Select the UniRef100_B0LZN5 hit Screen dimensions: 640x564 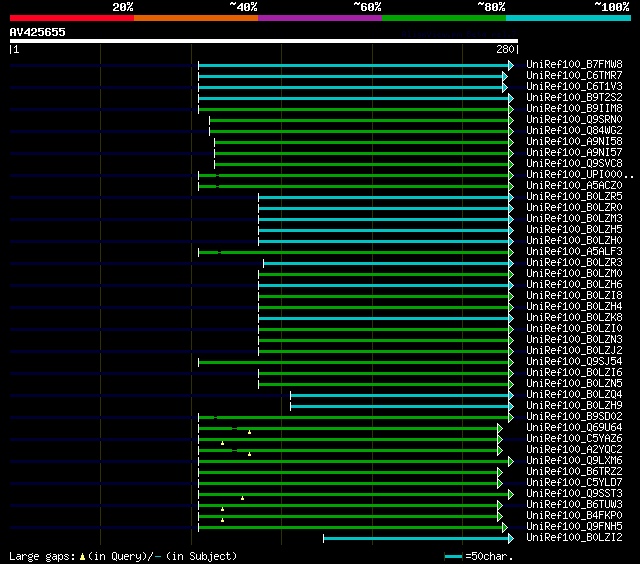point(574,384)
